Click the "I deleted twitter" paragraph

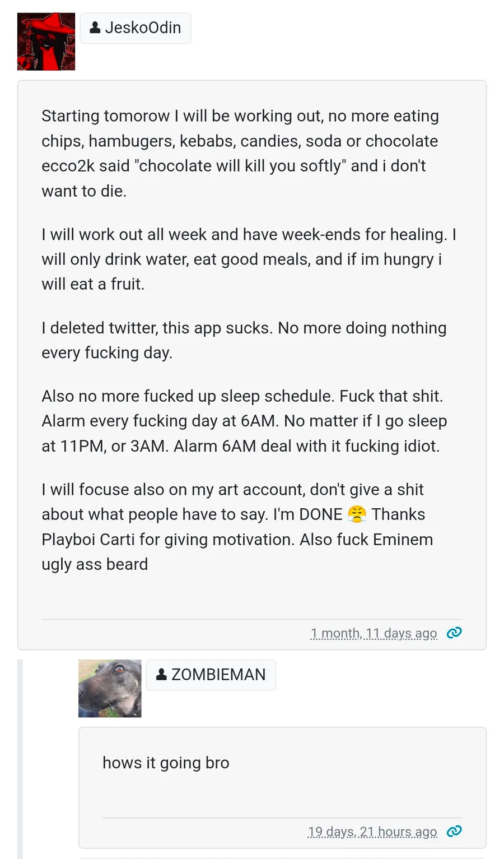244,340
